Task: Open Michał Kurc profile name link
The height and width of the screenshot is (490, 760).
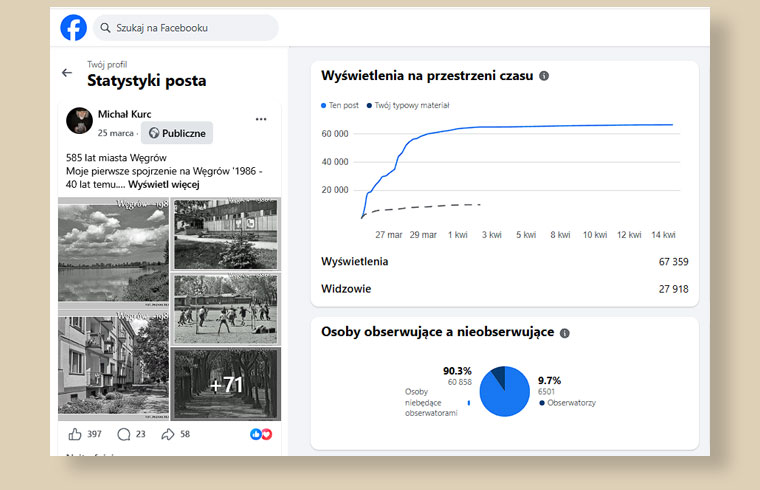Action: tap(125, 114)
